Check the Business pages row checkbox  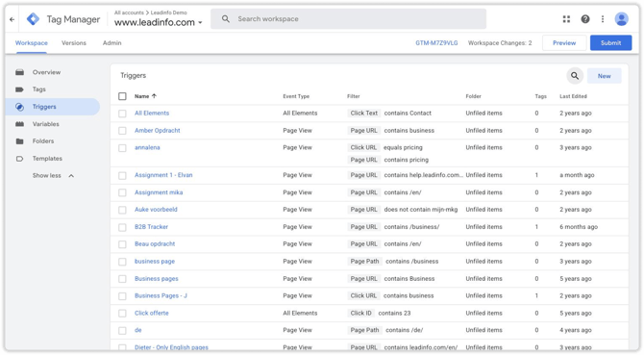pos(122,279)
